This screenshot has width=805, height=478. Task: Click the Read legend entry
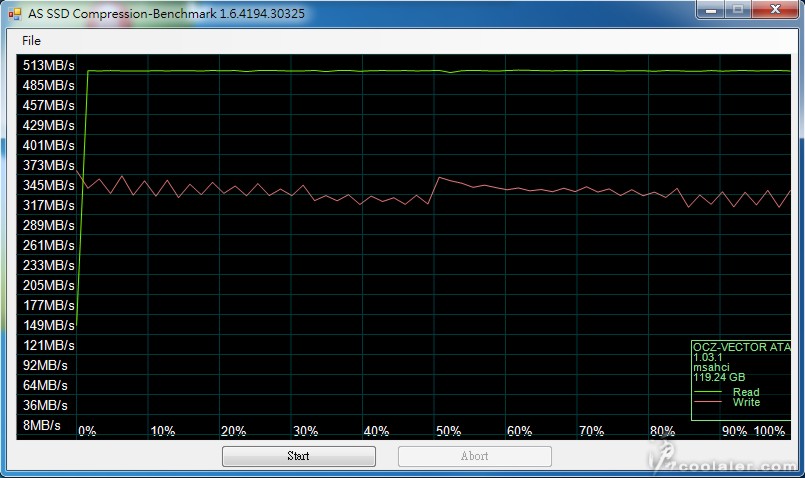point(746,392)
